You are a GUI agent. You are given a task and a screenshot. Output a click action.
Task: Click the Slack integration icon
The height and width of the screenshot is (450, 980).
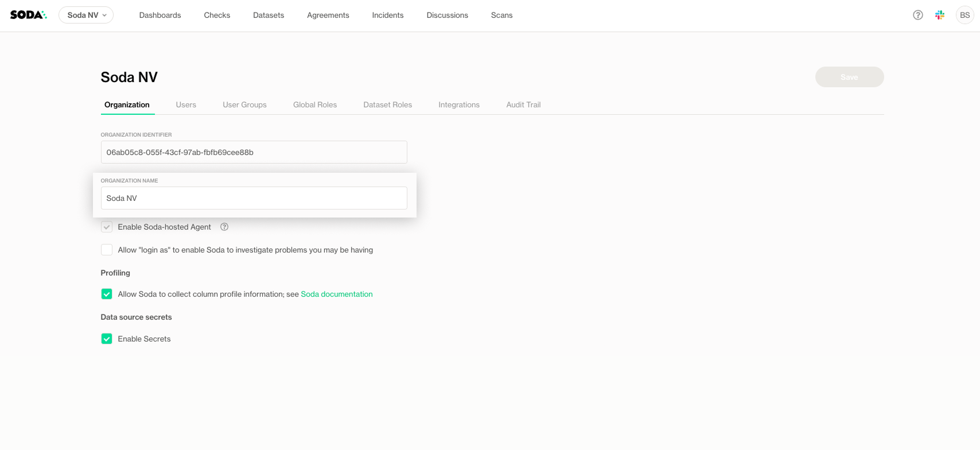[940, 15]
